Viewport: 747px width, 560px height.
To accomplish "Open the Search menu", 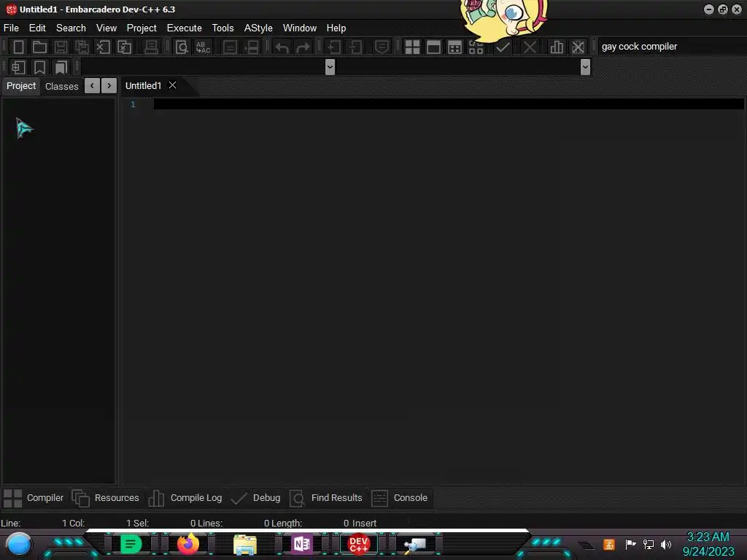I will pos(71,28).
